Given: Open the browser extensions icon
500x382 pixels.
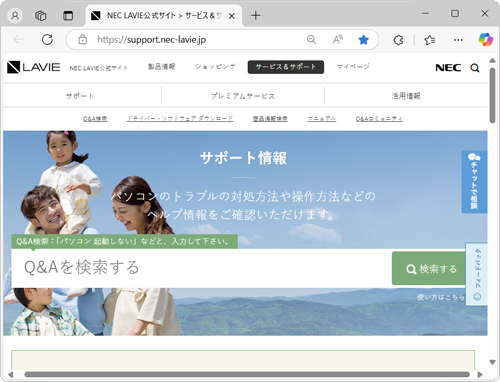Looking at the screenshot, I should click(398, 40).
